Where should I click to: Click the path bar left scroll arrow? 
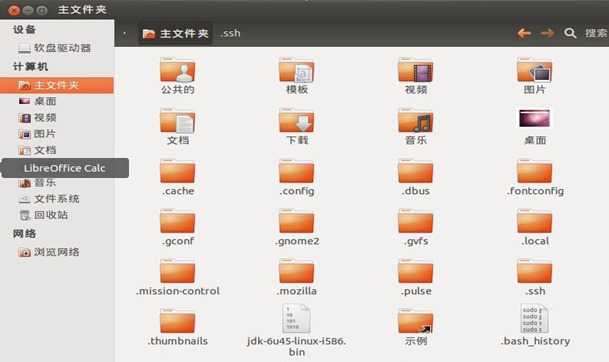click(125, 33)
